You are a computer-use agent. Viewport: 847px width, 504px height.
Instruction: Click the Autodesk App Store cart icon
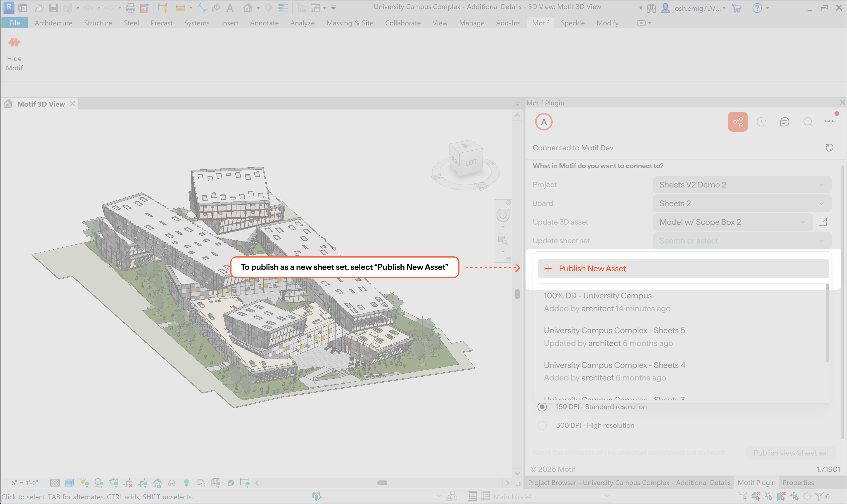pos(737,8)
